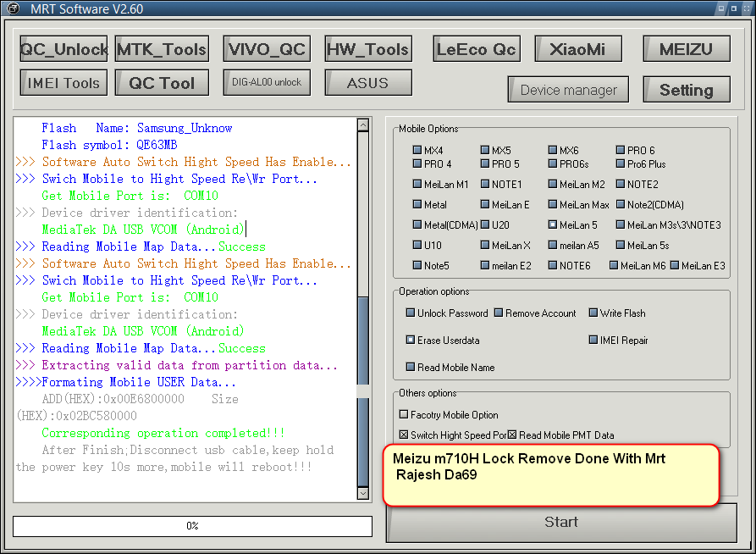Image resolution: width=756 pixels, height=554 pixels.
Task: Click 'Corresponding operation completed!!!' log line
Action: (x=163, y=433)
